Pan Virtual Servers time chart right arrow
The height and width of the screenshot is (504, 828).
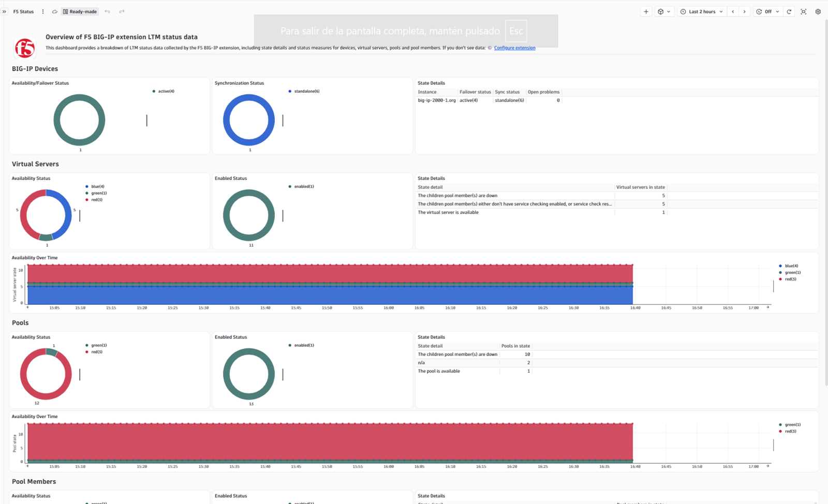pyautogui.click(x=768, y=307)
